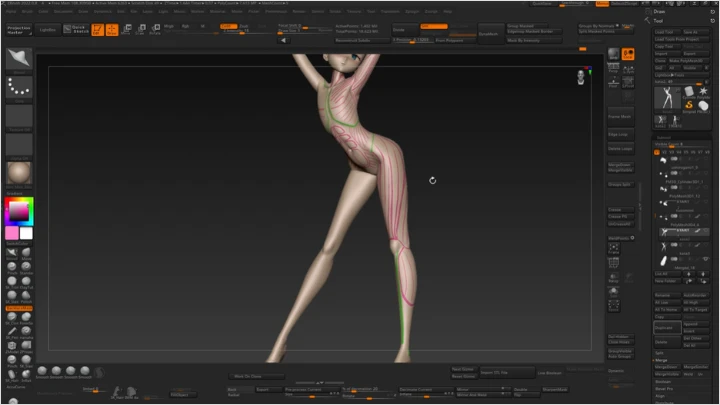
Task: Expand the Draw palette header
Action: [x=660, y=10]
